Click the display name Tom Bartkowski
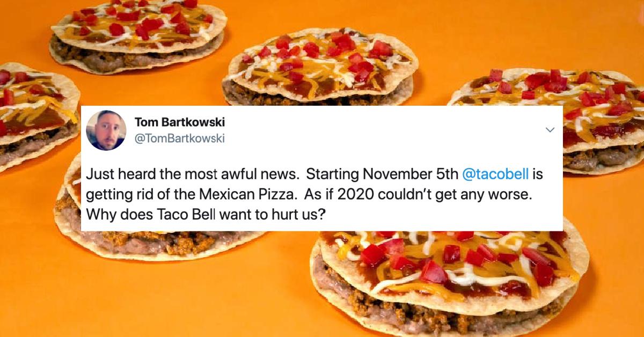Viewport: 644px width, 337px height. [x=179, y=122]
